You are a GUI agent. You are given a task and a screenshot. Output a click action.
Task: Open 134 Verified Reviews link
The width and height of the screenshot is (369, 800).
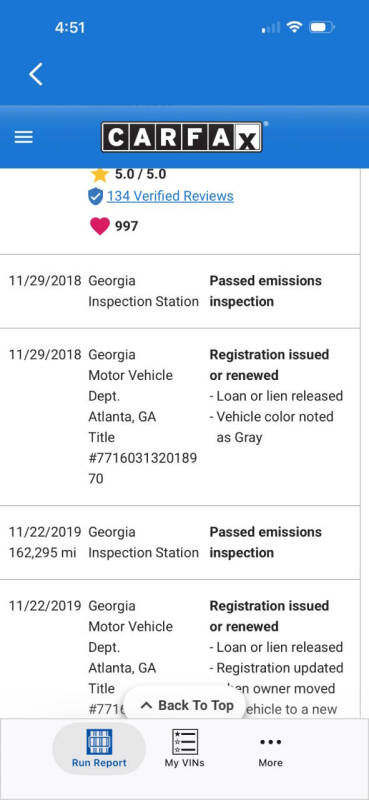click(x=170, y=196)
